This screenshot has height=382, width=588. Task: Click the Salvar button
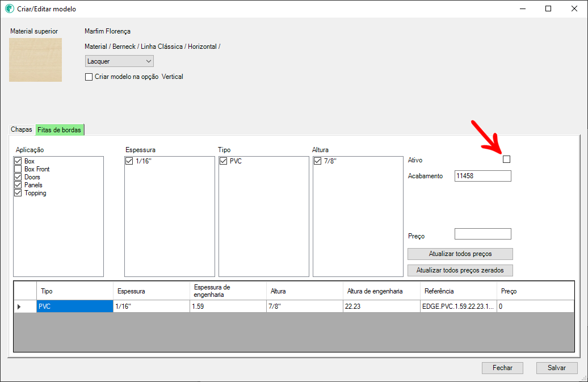click(x=557, y=368)
